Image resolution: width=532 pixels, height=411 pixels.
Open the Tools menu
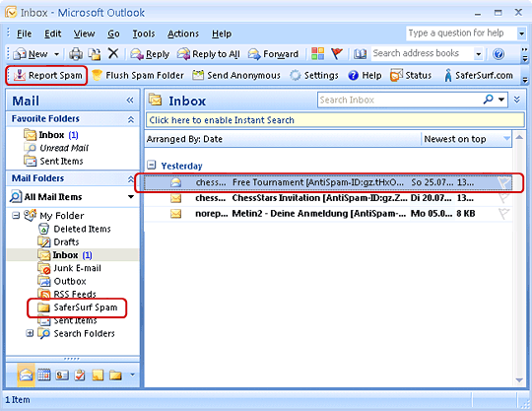point(144,34)
